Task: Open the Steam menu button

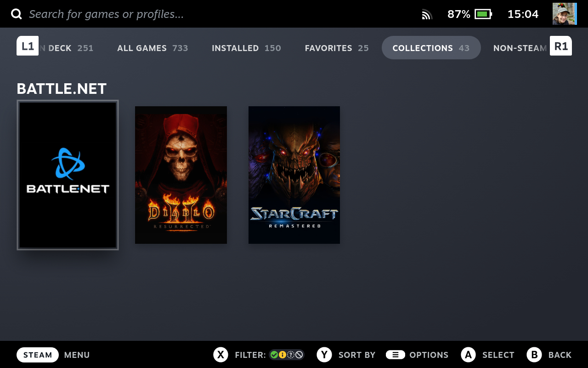Action: [x=38, y=355]
